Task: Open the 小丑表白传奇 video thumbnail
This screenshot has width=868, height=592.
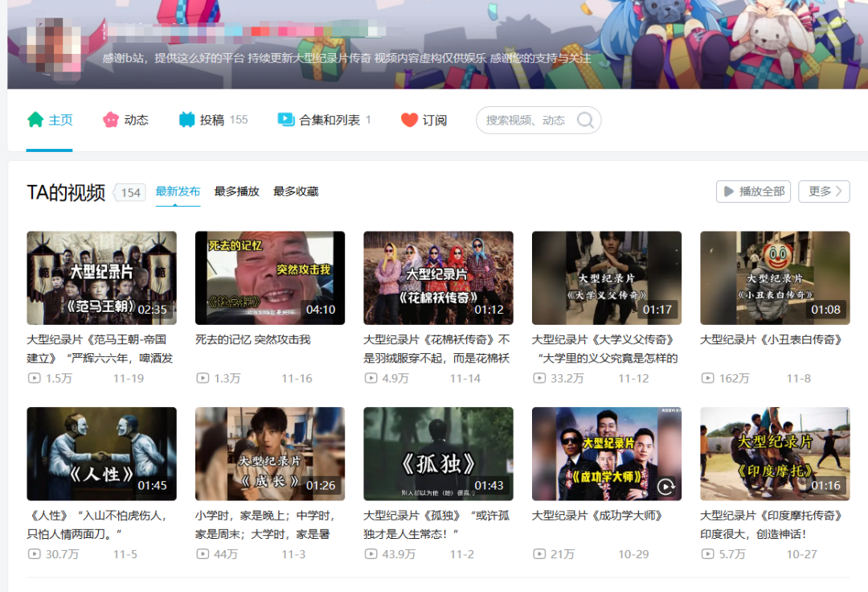Action: click(x=775, y=278)
